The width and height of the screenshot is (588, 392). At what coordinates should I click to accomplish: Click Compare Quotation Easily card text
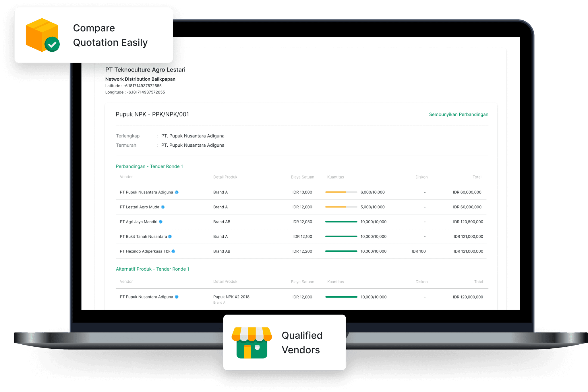click(x=110, y=35)
